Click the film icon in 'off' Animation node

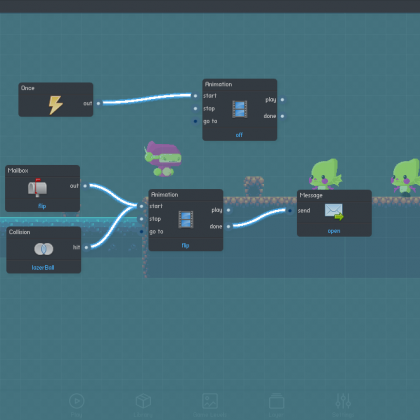click(x=240, y=109)
